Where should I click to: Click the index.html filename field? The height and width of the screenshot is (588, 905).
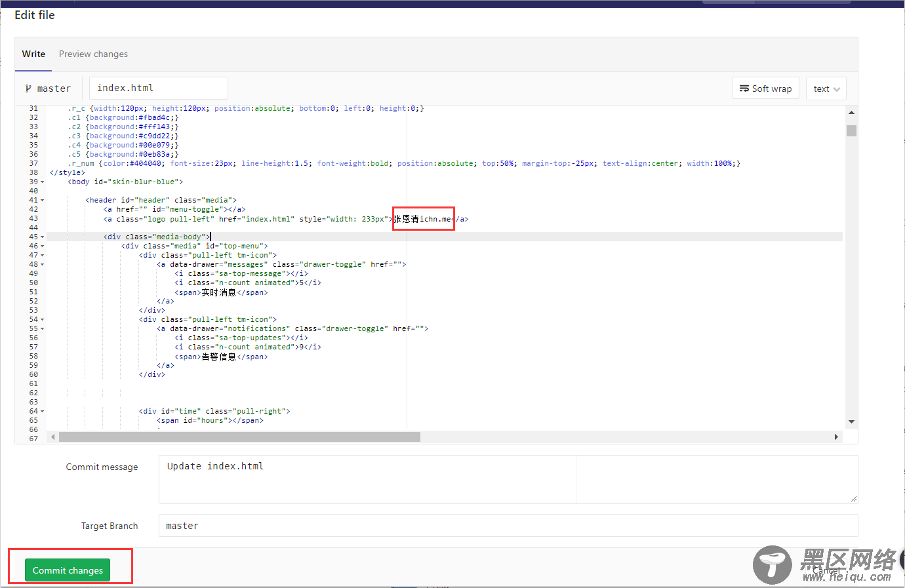tap(159, 88)
